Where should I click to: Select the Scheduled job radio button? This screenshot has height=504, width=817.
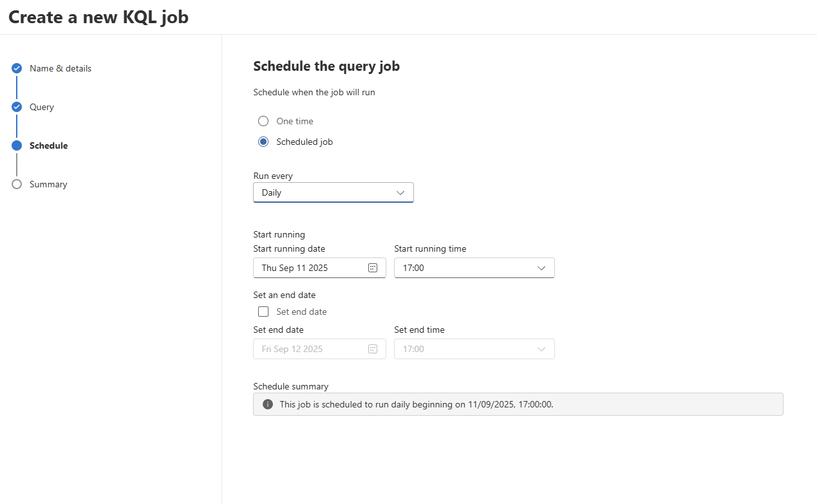[x=263, y=142]
